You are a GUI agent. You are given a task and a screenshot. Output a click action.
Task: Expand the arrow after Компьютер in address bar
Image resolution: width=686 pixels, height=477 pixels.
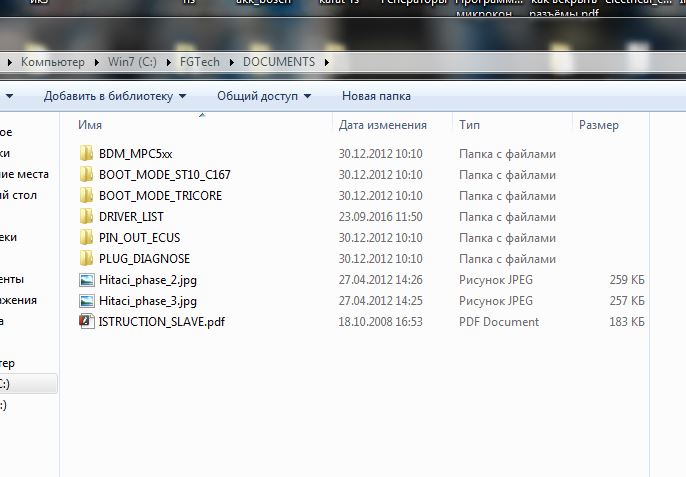pyautogui.click(x=97, y=63)
